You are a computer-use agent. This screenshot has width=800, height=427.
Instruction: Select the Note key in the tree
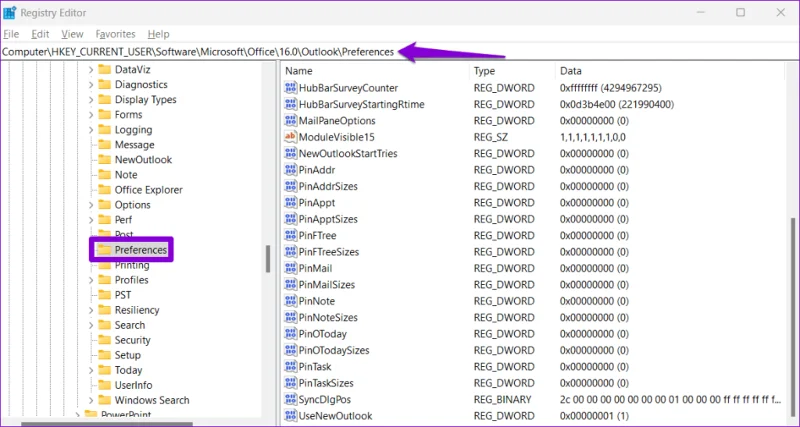[126, 174]
